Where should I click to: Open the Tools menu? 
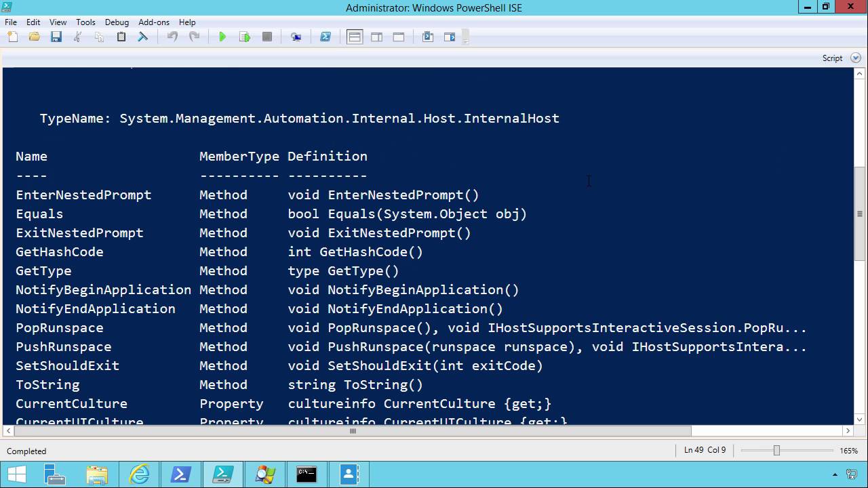point(85,22)
